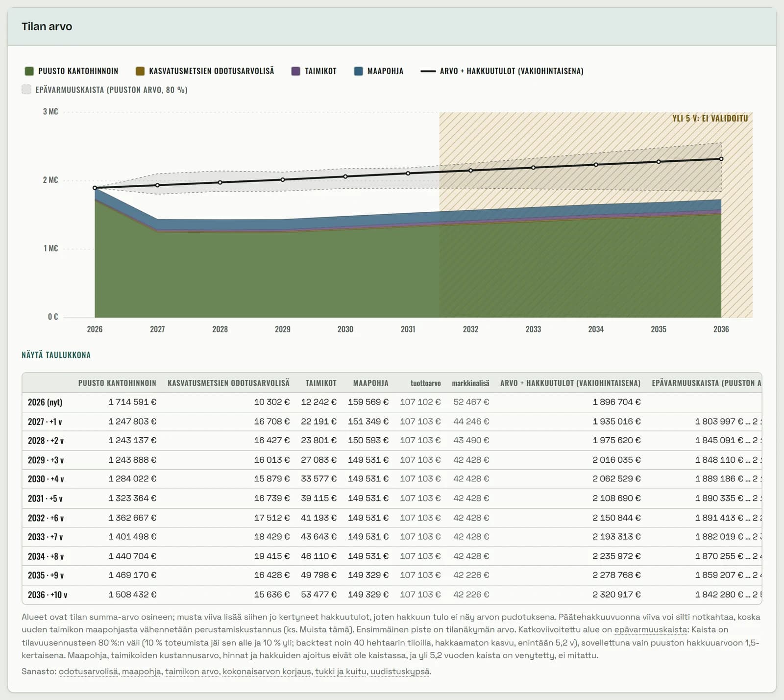Screen dimensions: 784x700
Task: Click green Puusto kantohinnoin color swatch
Action: click(29, 71)
